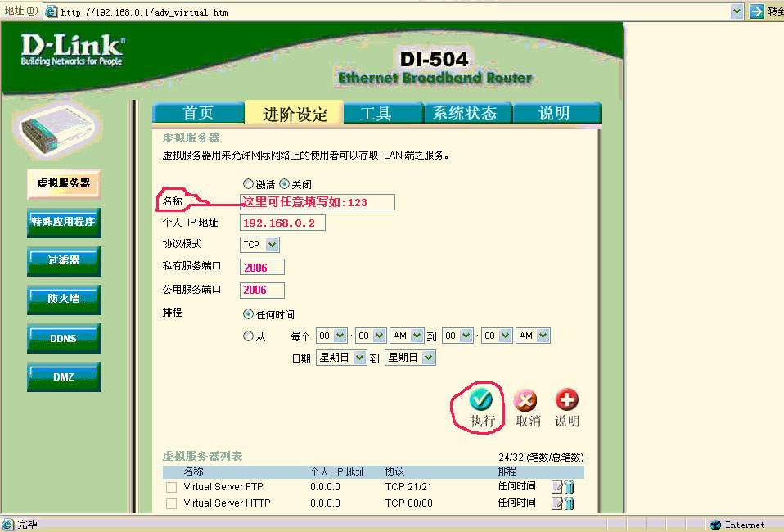
Task: Open the DDNS sidebar page
Action: pyautogui.click(x=64, y=338)
